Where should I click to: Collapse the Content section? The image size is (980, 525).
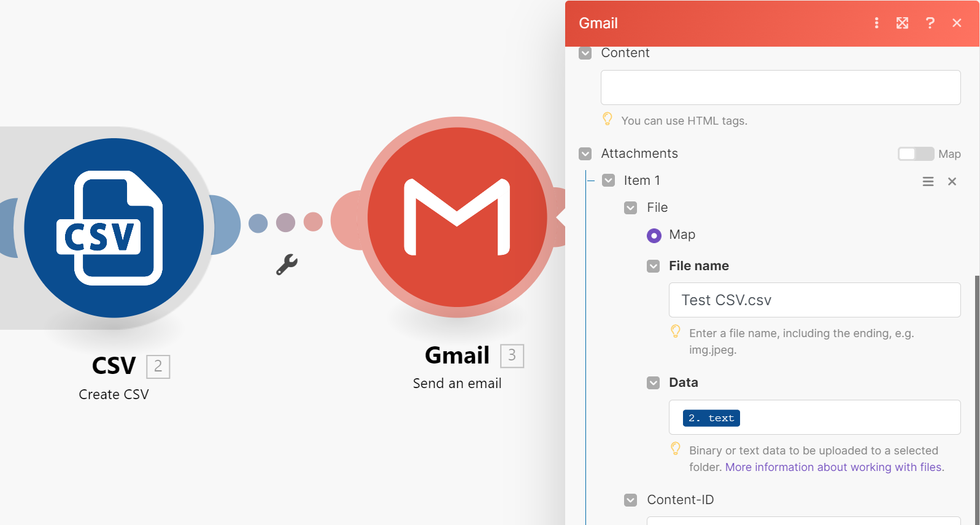tap(585, 53)
